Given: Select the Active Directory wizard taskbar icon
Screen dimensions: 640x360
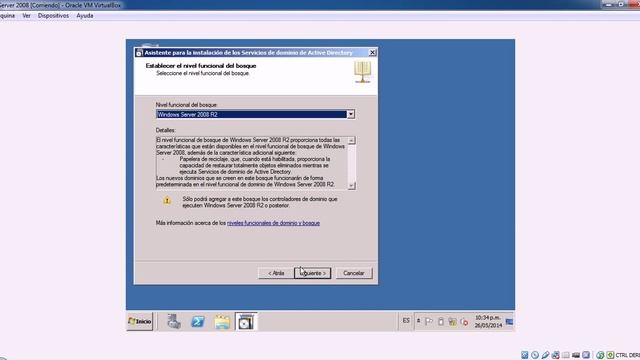Looking at the screenshot, I should 246,322.
